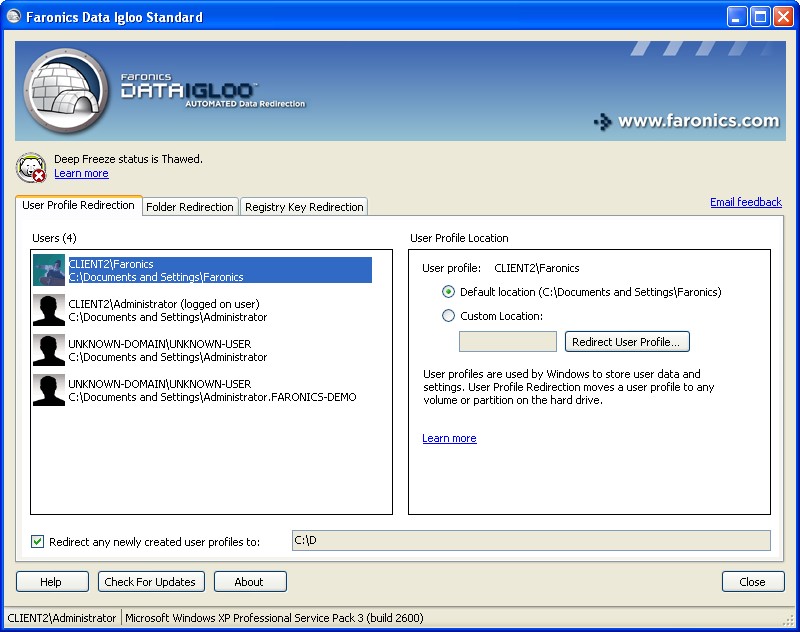Click avatar of Administrator.FARONICS-DEMO profile
This screenshot has width=800, height=632.
pos(49,390)
